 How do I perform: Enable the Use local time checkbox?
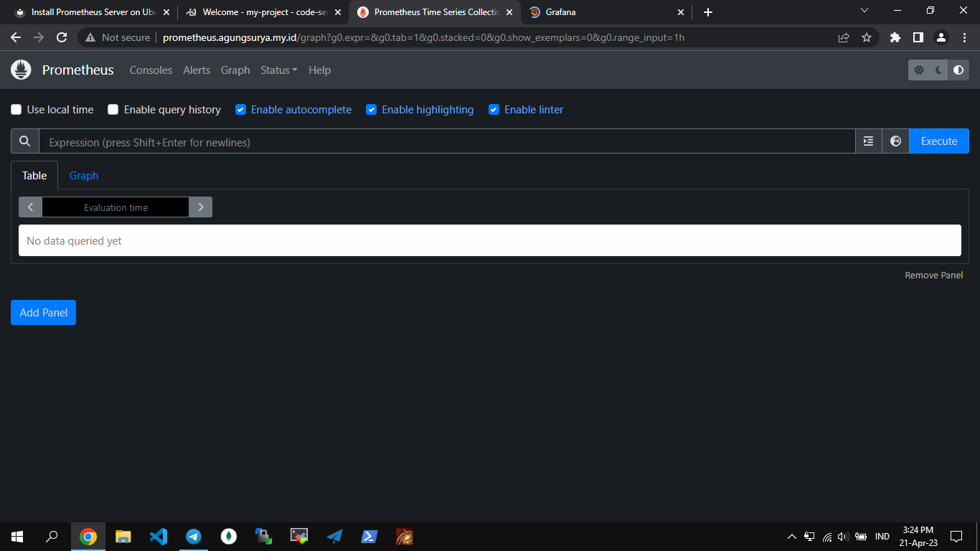pos(17,110)
